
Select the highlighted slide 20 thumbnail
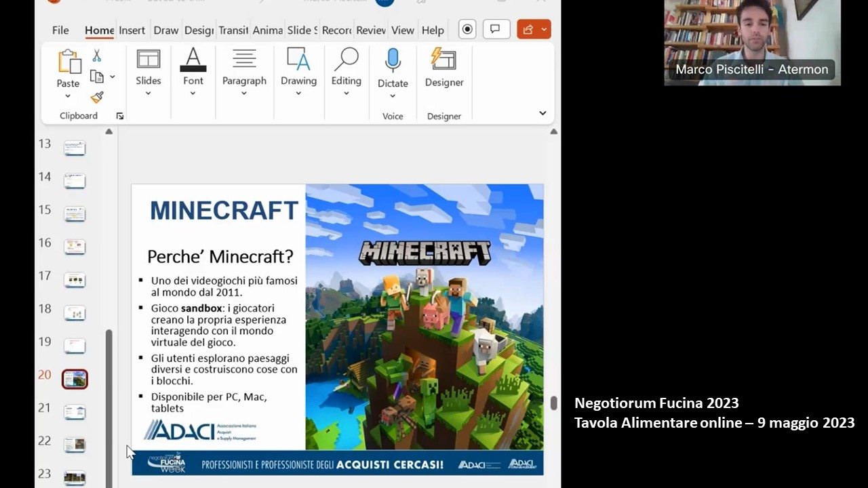(75, 379)
